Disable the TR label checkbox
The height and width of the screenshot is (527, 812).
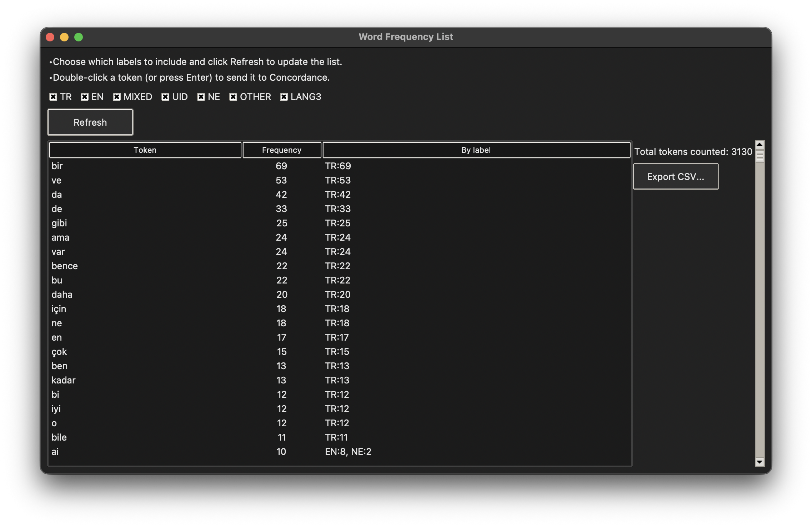coord(53,96)
